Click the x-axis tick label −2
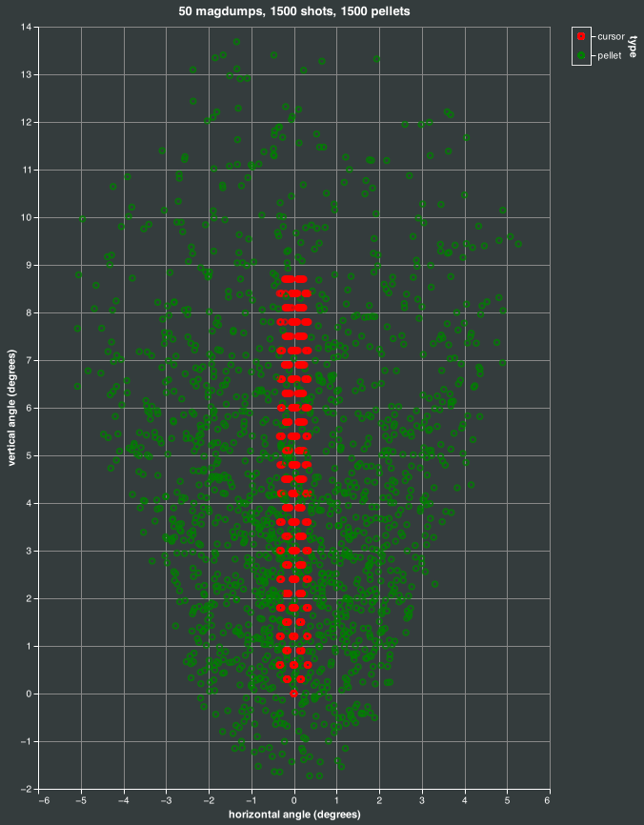 point(209,800)
